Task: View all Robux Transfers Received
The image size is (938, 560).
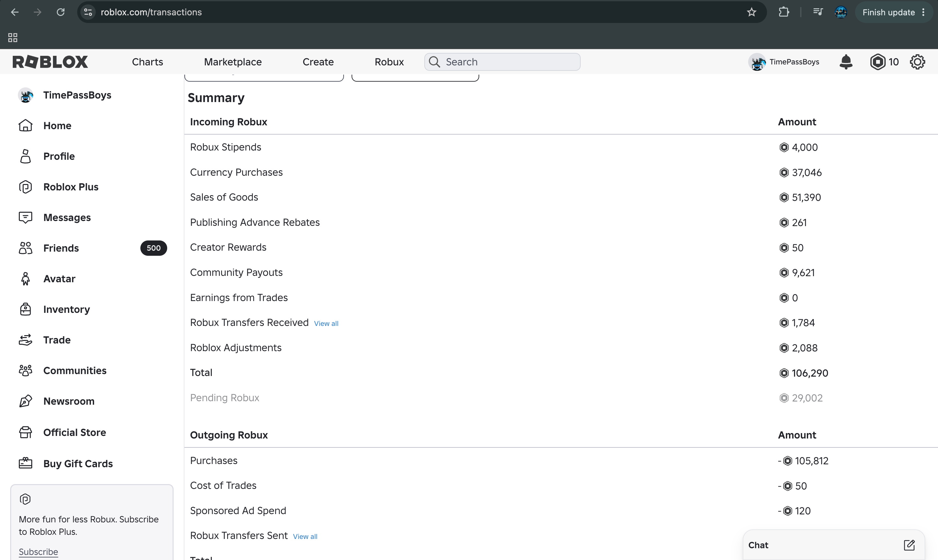Action: pyautogui.click(x=326, y=323)
